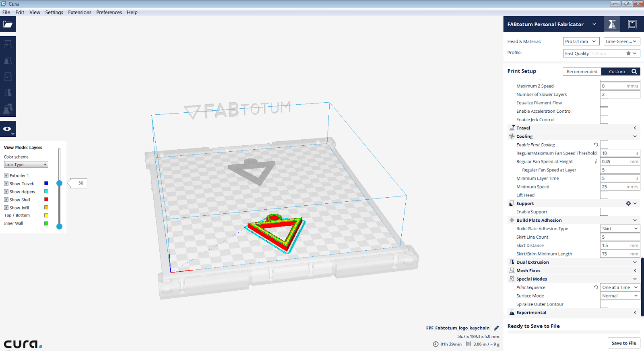Open the Surface Mode dropdown

[620, 296]
